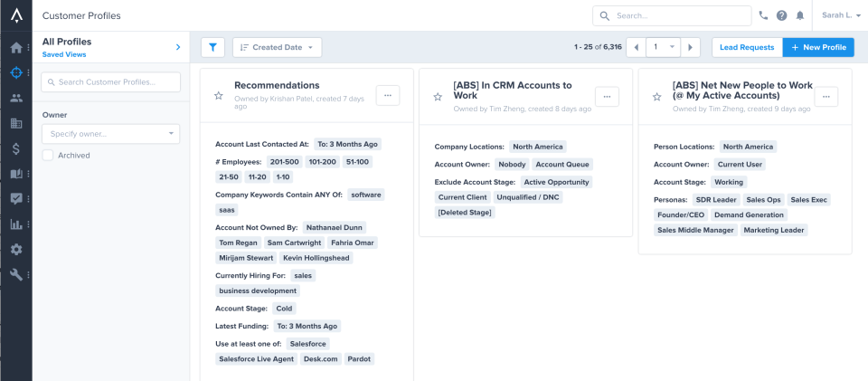Image resolution: width=868 pixels, height=381 pixels.
Task: Open the settings gear sidebar icon
Action: (16, 250)
